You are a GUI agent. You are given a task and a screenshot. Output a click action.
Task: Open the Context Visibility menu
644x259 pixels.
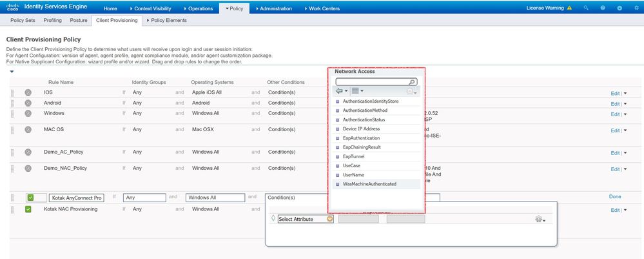(150, 8)
